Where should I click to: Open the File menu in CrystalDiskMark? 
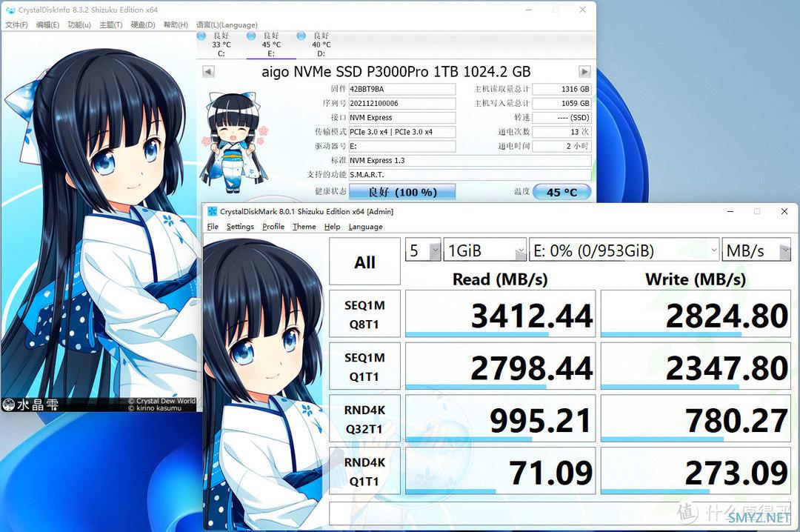[213, 227]
